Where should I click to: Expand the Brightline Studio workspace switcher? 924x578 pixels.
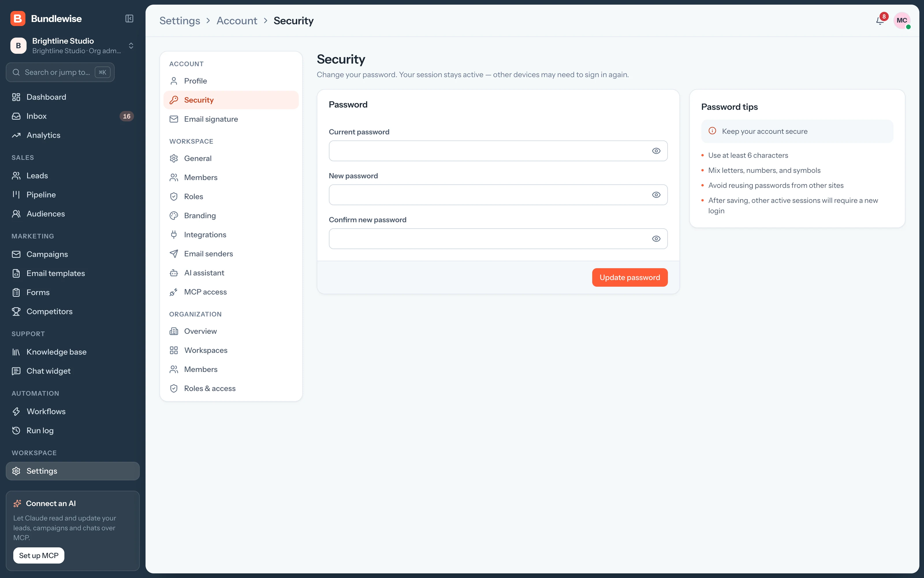pos(72,46)
